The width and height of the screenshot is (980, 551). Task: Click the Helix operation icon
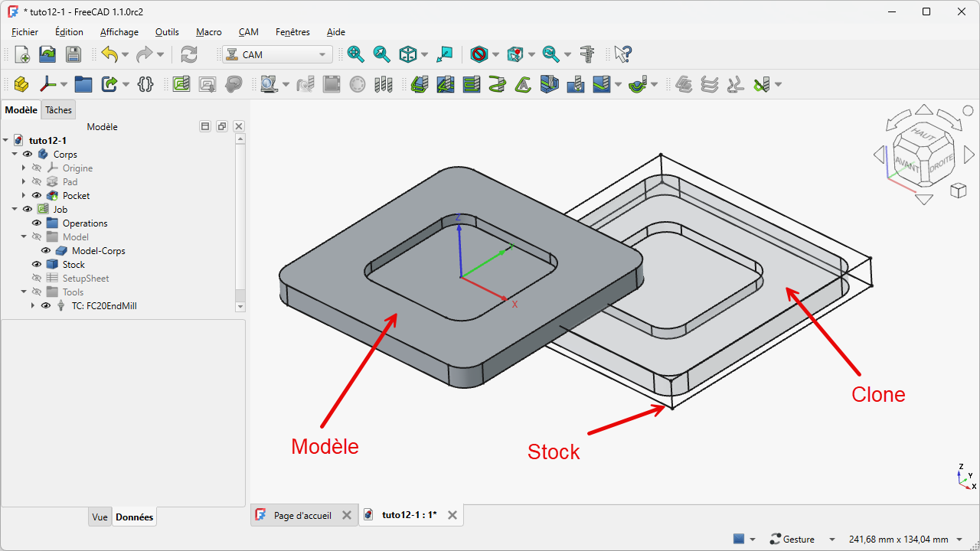tap(497, 84)
